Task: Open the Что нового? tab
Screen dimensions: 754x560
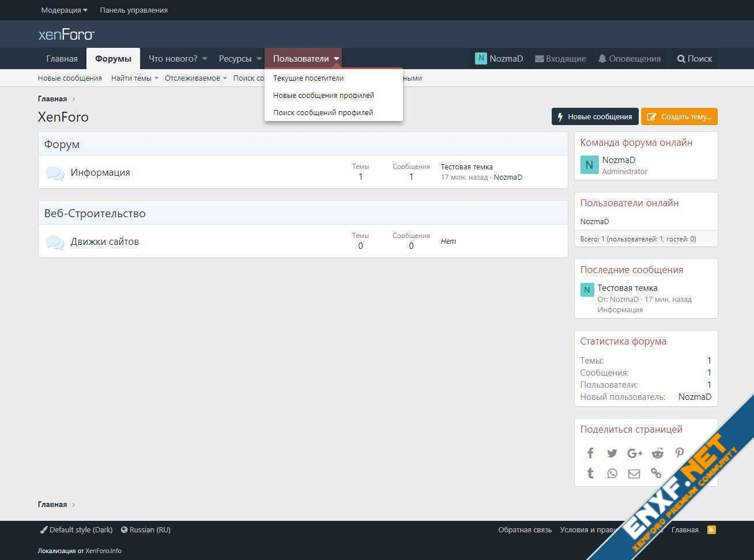Action: tap(173, 59)
